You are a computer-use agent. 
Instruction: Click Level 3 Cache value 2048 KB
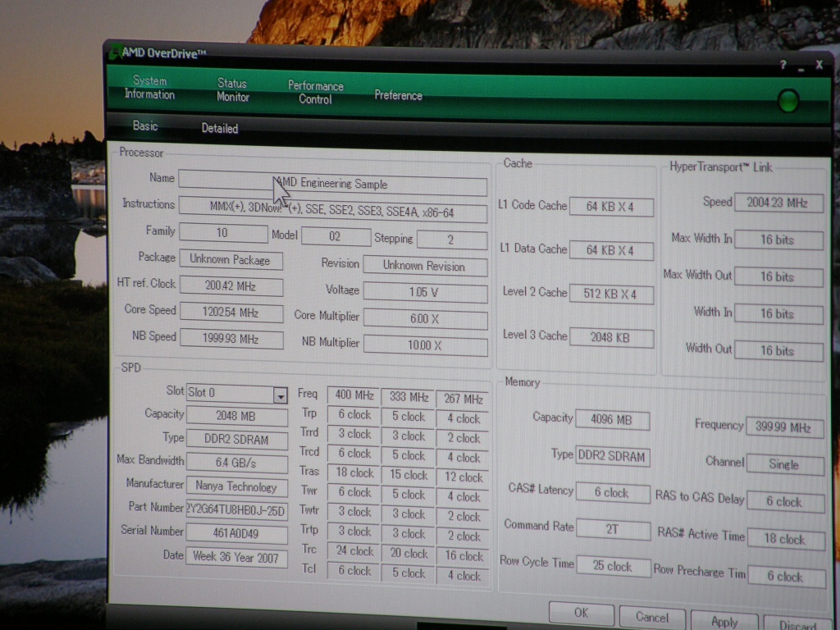point(611,337)
